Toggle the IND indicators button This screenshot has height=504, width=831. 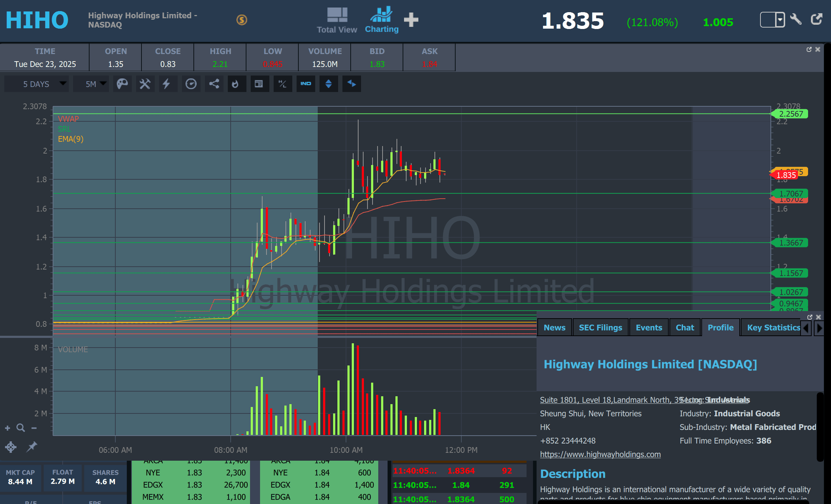306,84
